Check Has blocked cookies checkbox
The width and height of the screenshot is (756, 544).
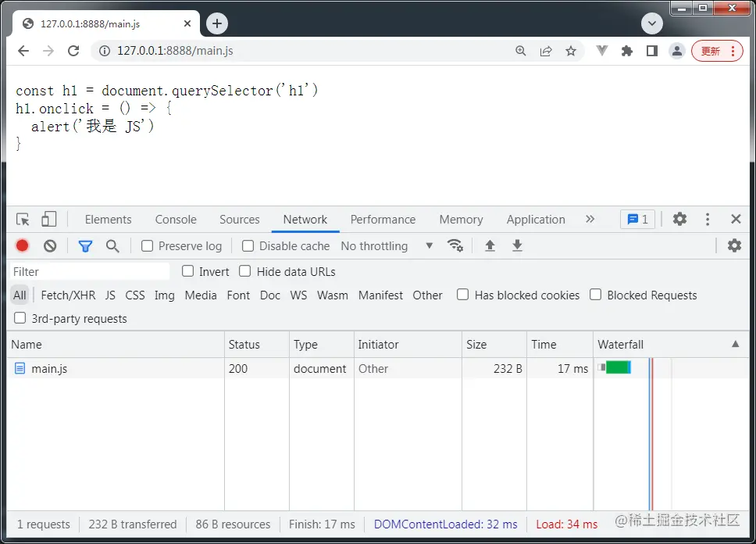pyautogui.click(x=462, y=295)
